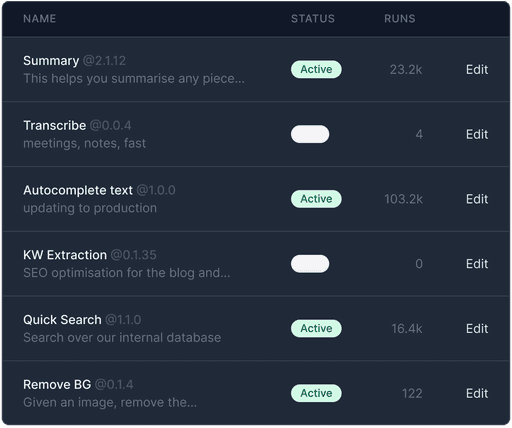512x428 pixels.
Task: Click description 'meetings, notes, fast'
Action: (x=84, y=143)
